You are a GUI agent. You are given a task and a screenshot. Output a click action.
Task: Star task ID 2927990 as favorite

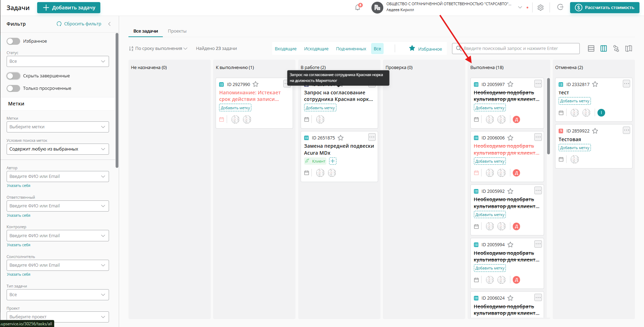(x=256, y=84)
